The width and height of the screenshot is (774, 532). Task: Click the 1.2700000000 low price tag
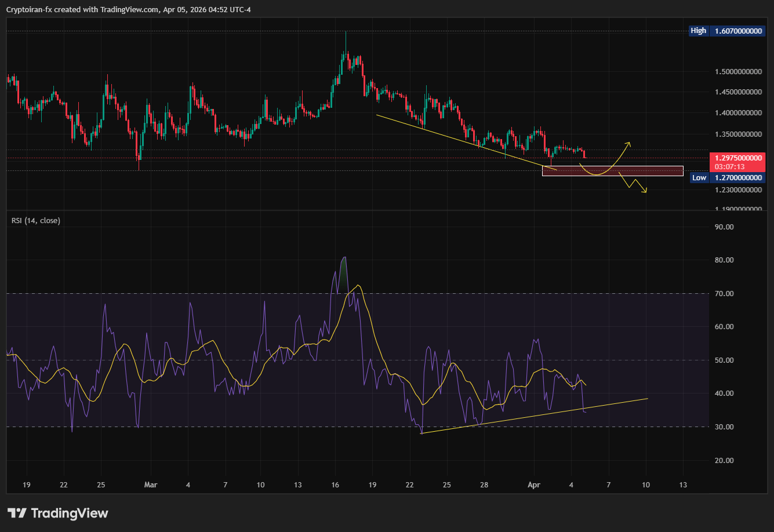[x=738, y=178]
